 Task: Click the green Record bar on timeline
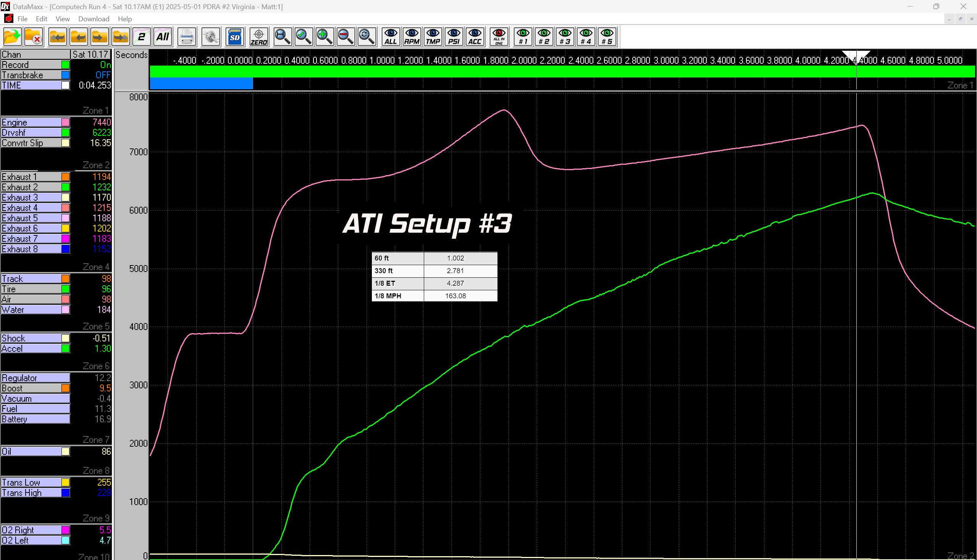[562, 72]
